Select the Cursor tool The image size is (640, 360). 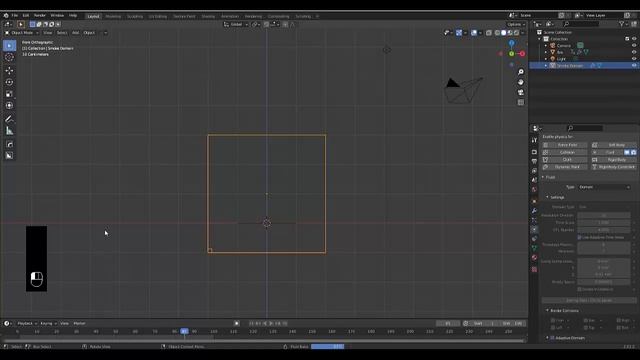[9, 58]
